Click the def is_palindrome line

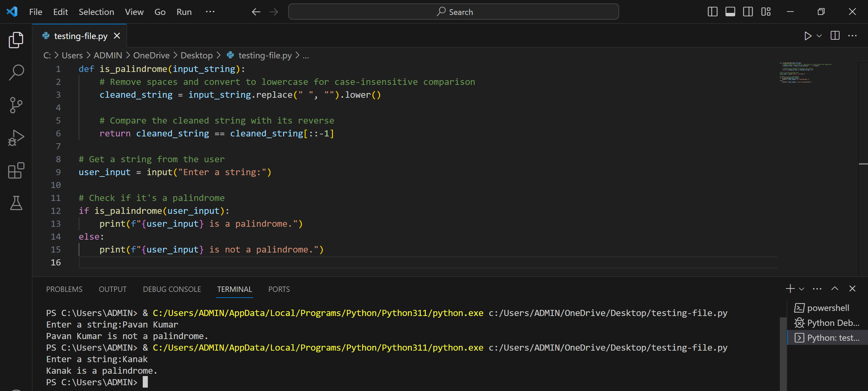click(x=162, y=69)
